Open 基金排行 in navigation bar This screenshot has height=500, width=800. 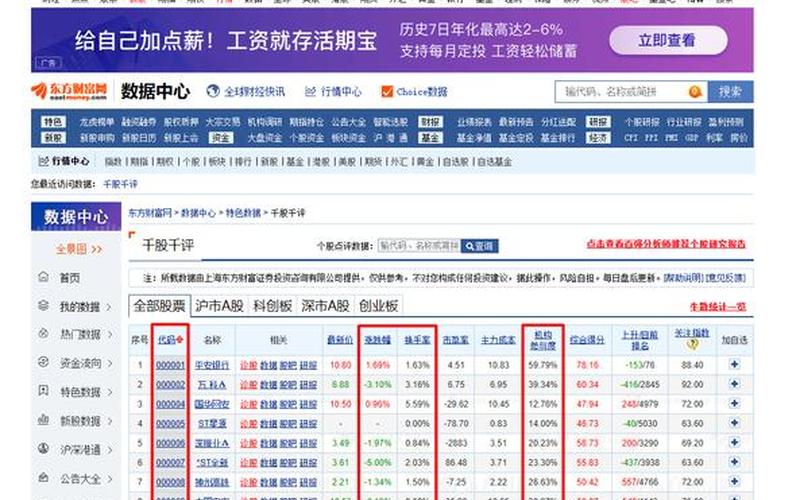click(558, 138)
